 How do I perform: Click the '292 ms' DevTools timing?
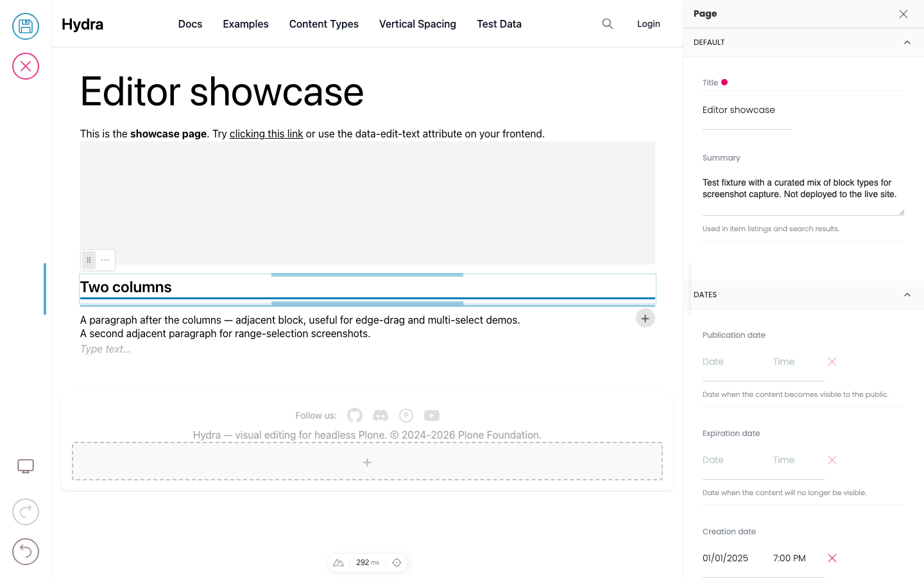(x=368, y=563)
